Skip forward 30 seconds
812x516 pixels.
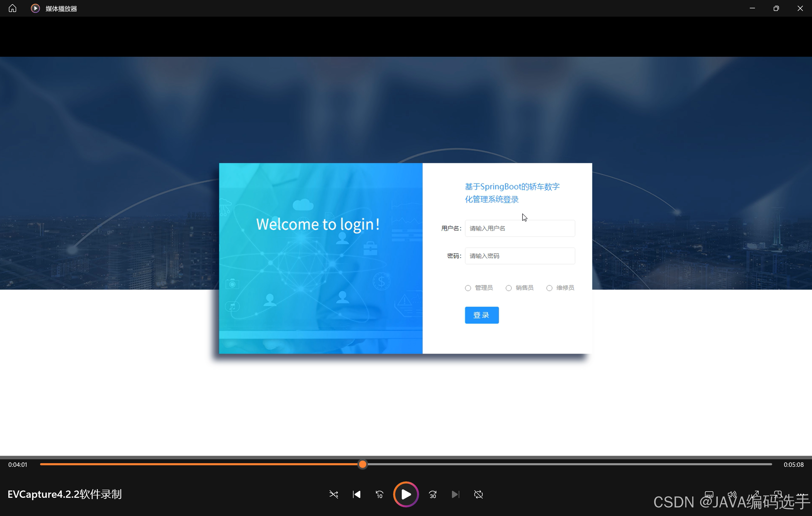[433, 494]
